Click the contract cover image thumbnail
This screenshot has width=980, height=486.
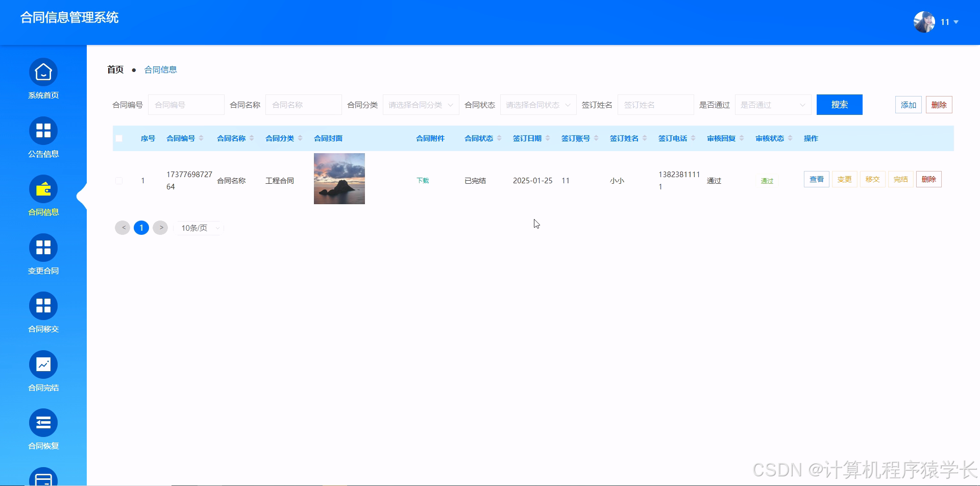(x=339, y=179)
